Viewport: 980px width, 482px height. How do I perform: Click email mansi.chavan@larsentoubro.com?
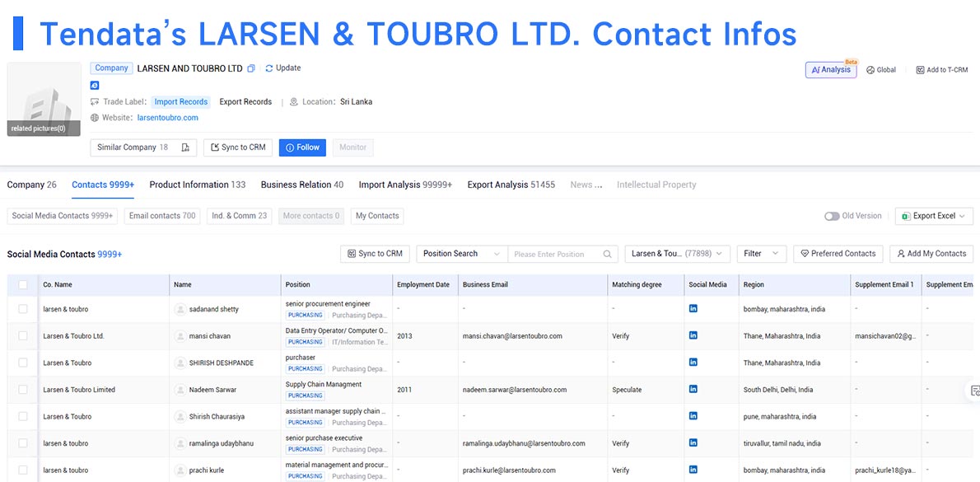(512, 335)
